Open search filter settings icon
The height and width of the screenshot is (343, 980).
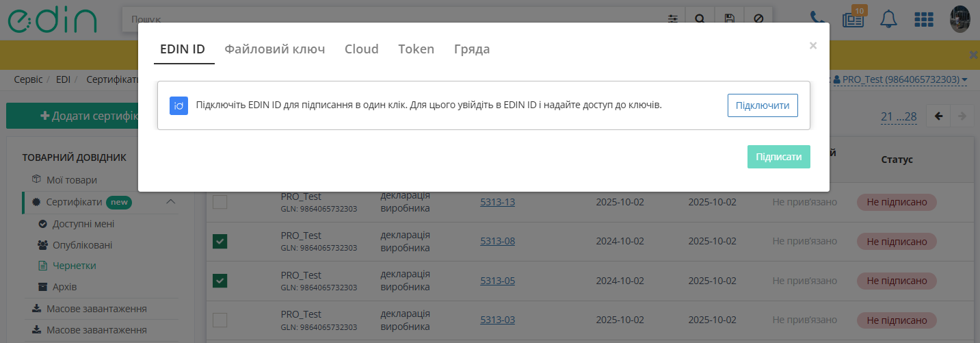674,18
